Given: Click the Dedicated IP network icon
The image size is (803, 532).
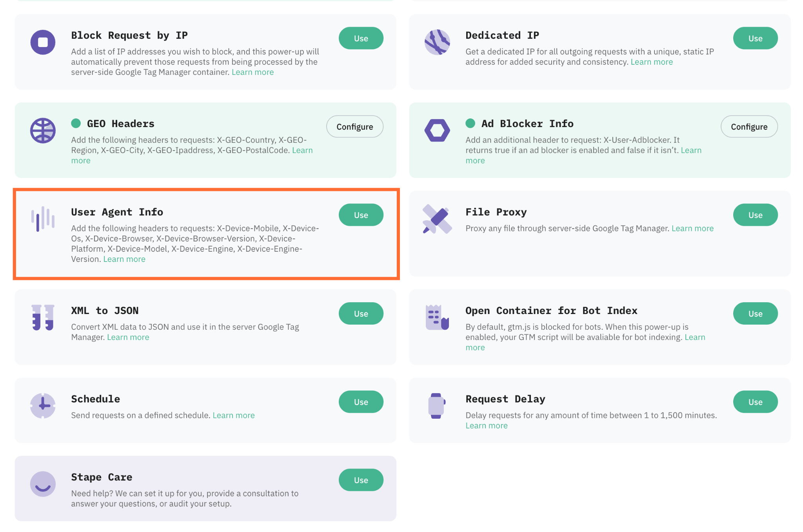Looking at the screenshot, I should tap(437, 42).
